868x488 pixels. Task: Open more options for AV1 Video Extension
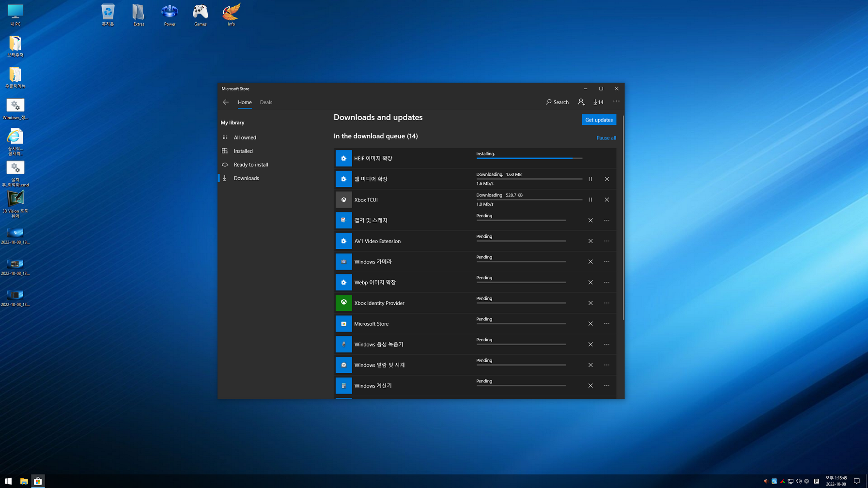click(606, 241)
